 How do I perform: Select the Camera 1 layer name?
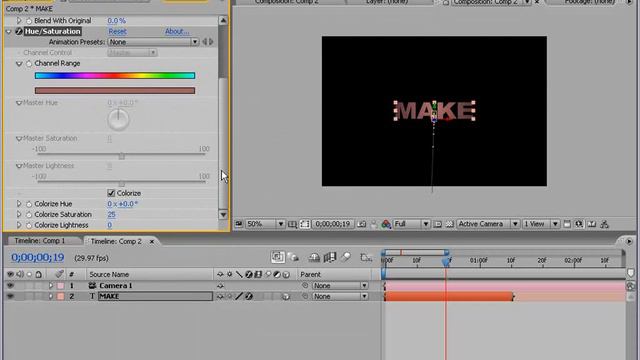pyautogui.click(x=116, y=286)
